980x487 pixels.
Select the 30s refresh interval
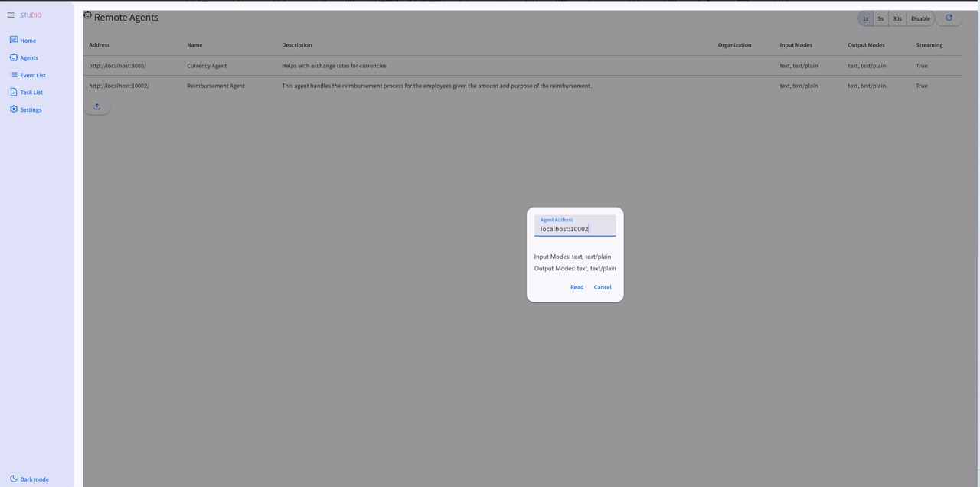[897, 18]
